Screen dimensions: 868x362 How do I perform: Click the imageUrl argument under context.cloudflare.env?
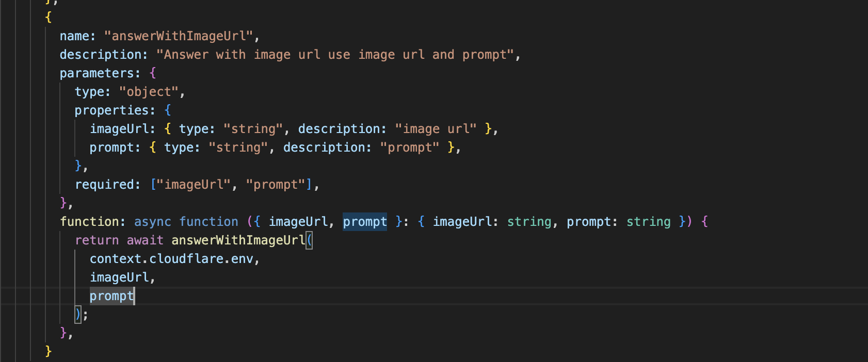click(x=119, y=277)
